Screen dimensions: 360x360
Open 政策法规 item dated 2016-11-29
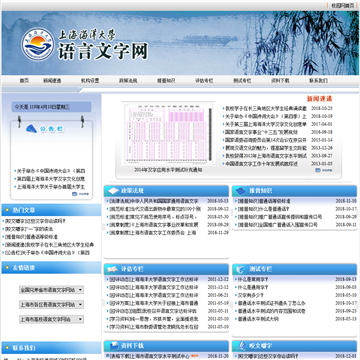153,233
